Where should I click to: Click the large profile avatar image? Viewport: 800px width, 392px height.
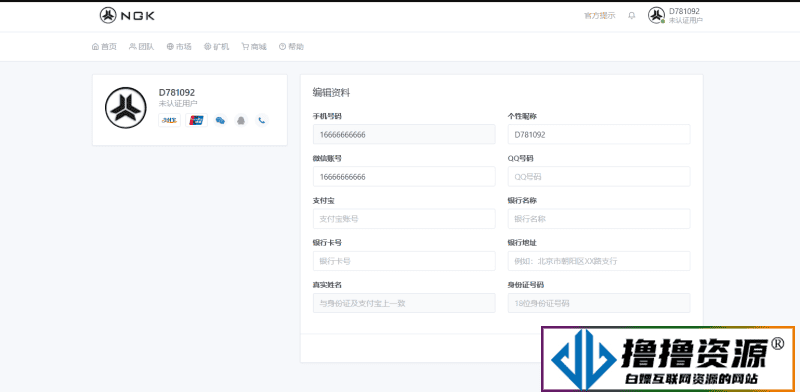tap(126, 108)
